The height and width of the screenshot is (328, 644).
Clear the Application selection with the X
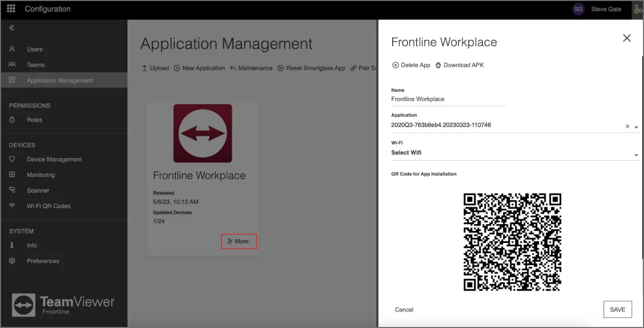point(628,126)
